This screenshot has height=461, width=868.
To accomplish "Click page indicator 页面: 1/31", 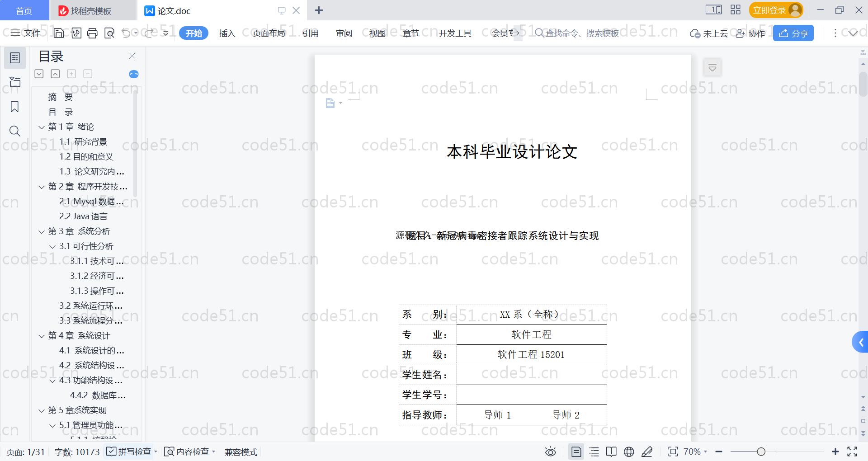I will 25,452.
